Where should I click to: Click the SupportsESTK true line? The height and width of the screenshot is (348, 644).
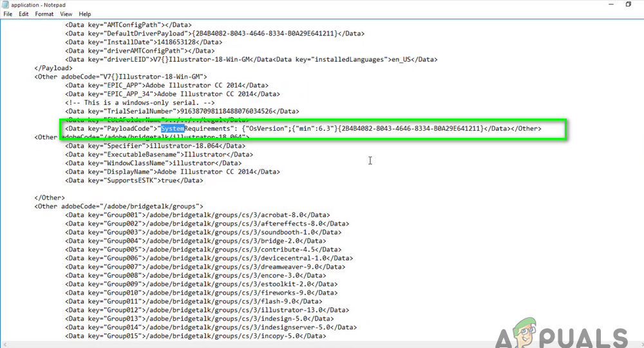click(x=134, y=180)
